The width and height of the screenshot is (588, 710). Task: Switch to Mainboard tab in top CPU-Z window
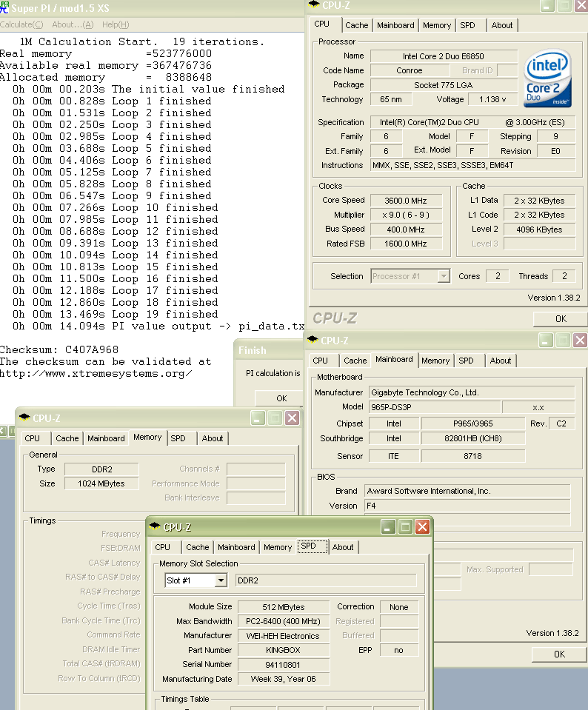[x=395, y=25]
